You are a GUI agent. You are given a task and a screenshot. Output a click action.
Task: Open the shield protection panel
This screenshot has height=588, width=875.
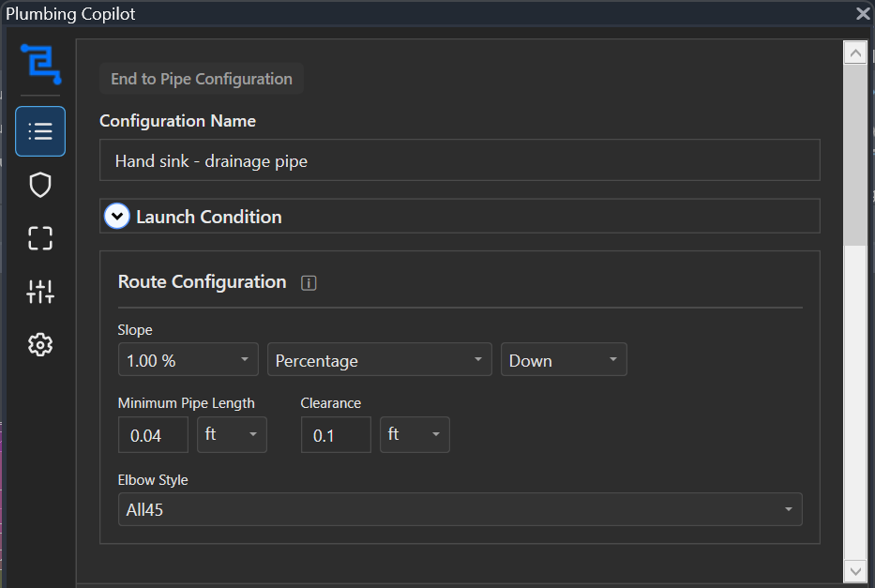click(x=40, y=185)
